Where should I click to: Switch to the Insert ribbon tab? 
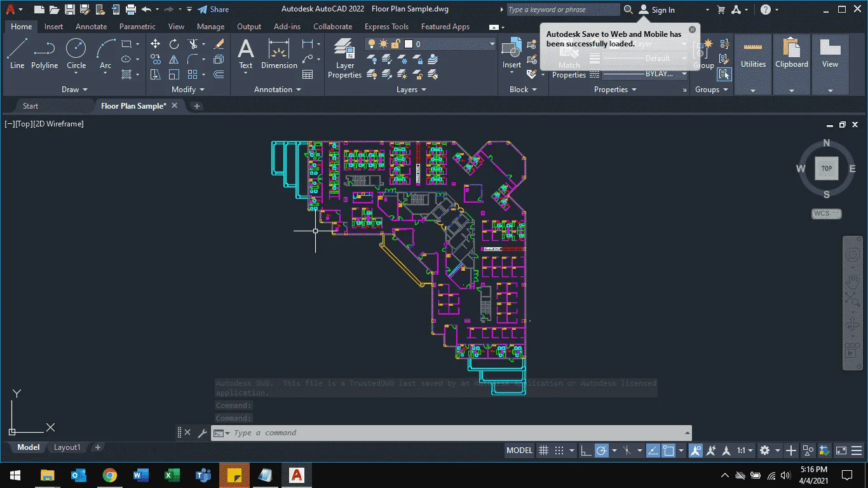(53, 27)
